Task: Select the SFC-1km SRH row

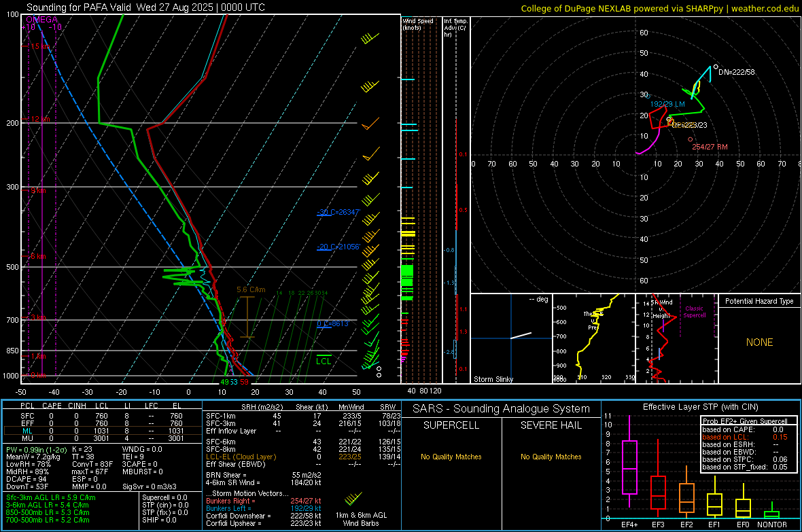Action: [303, 416]
